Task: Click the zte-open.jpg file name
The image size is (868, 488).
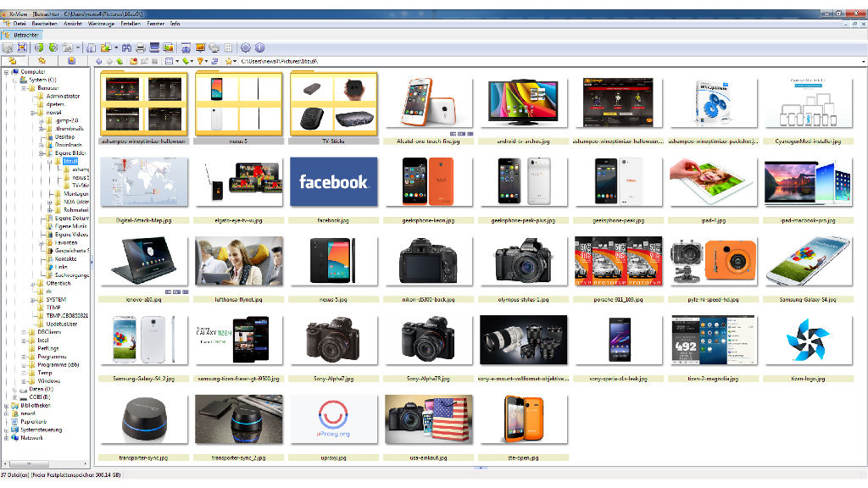Action: pyautogui.click(x=523, y=458)
